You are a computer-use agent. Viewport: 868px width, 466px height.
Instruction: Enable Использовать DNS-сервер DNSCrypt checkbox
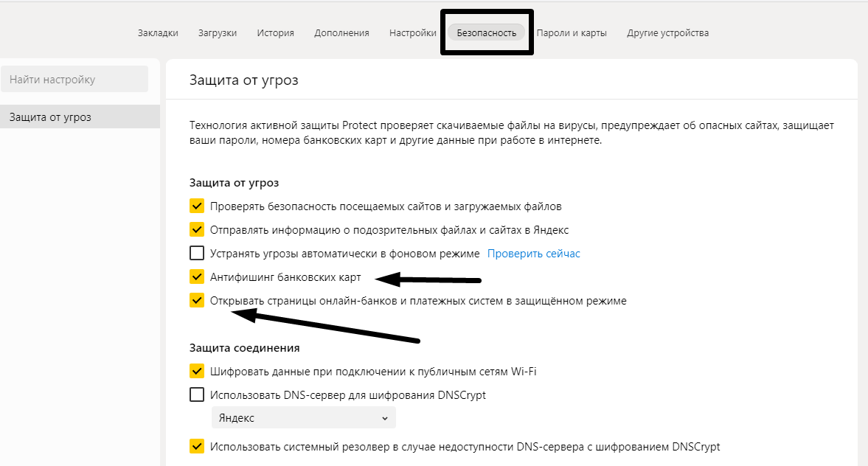coord(196,394)
